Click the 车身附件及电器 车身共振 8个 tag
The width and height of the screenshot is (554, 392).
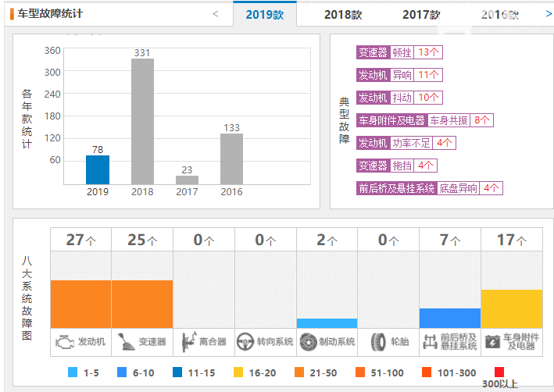coord(425,120)
